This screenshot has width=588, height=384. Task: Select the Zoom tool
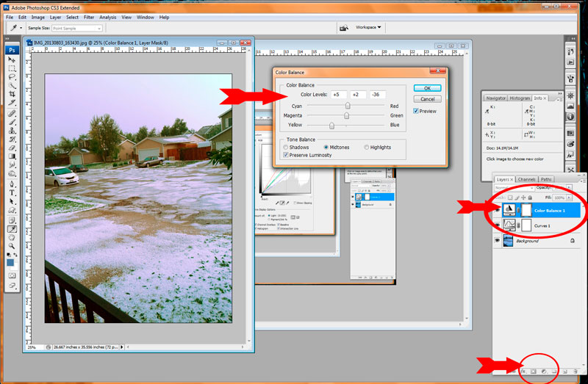(x=12, y=246)
